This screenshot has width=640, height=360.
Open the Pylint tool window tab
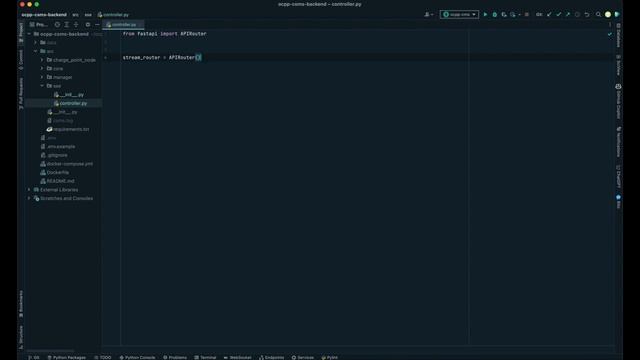pyautogui.click(x=329, y=357)
